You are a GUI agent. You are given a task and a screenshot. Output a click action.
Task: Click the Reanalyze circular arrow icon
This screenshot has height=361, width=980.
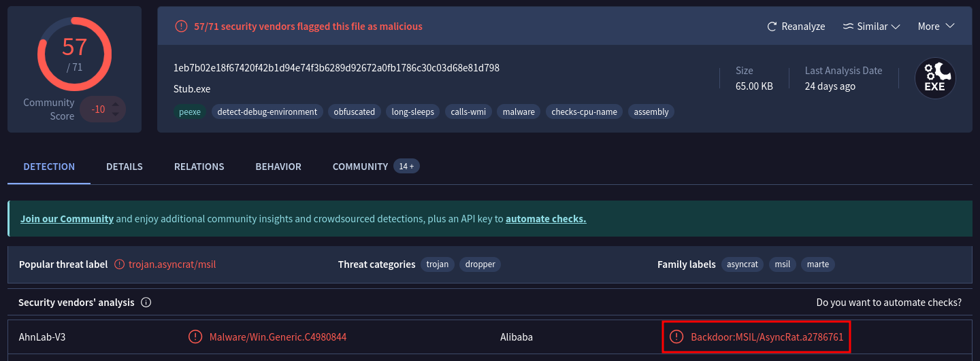click(x=772, y=27)
